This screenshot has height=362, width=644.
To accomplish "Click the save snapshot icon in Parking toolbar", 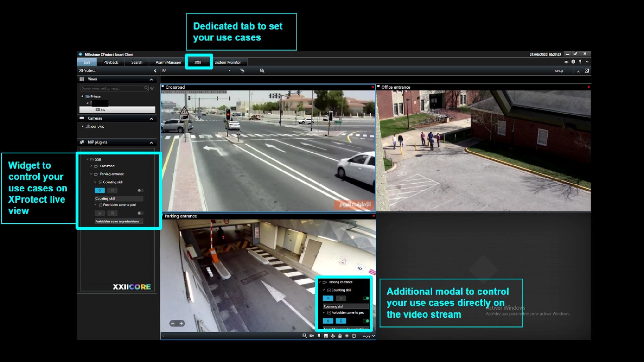I will [x=326, y=336].
